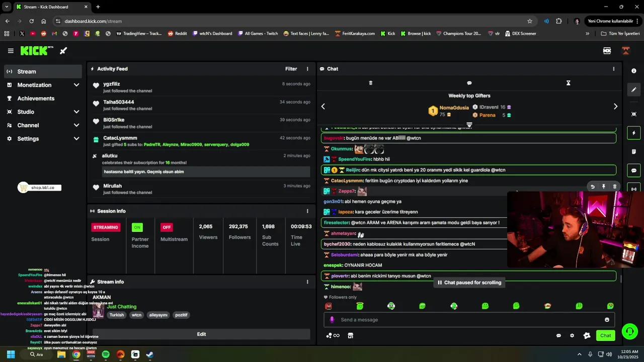This screenshot has width=644, height=362.
Task: Click the Turkish tag in Stream info
Action: point(117,315)
